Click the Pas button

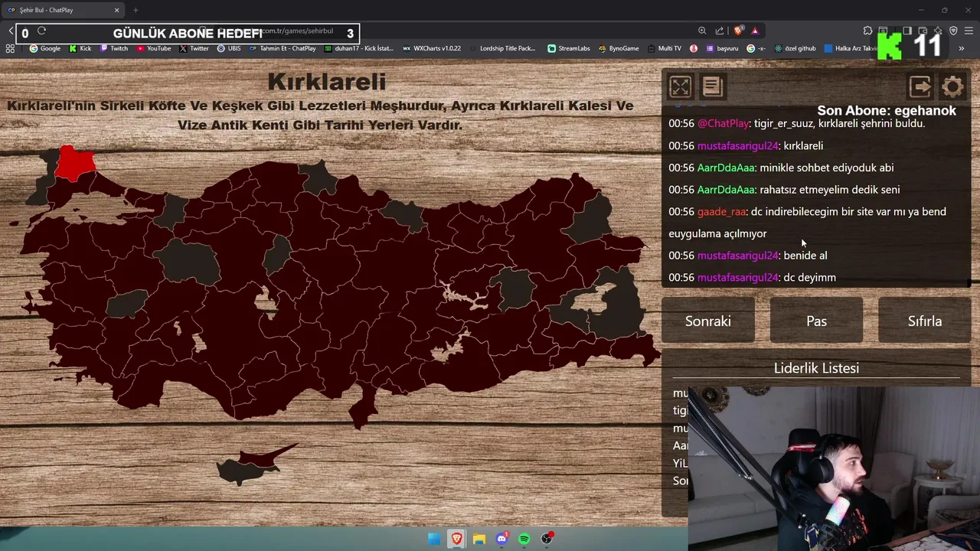tap(816, 321)
